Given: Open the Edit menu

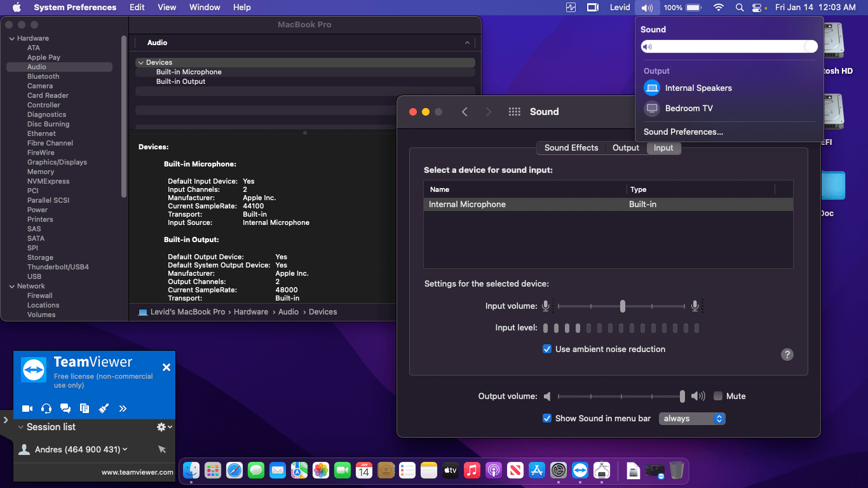Looking at the screenshot, I should click(137, 8).
